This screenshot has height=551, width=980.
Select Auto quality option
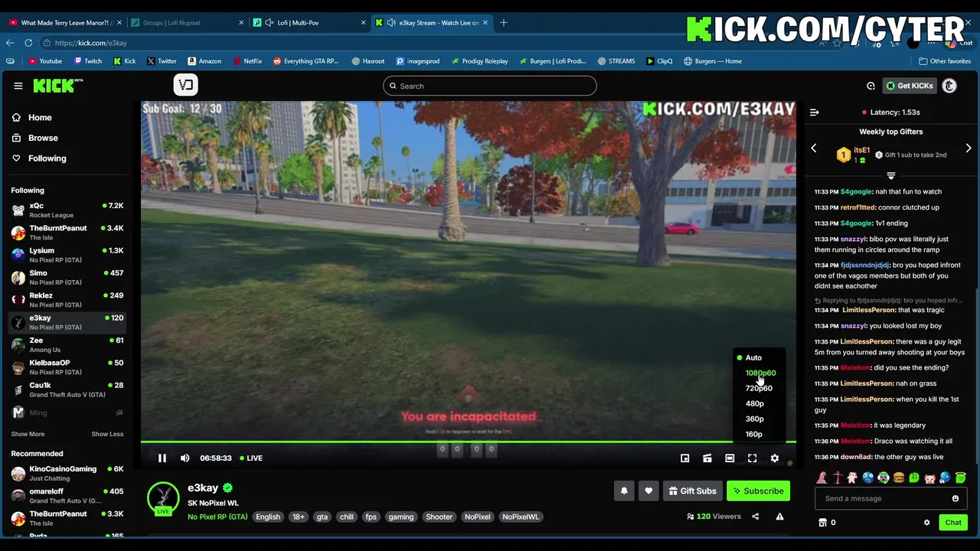pos(753,357)
